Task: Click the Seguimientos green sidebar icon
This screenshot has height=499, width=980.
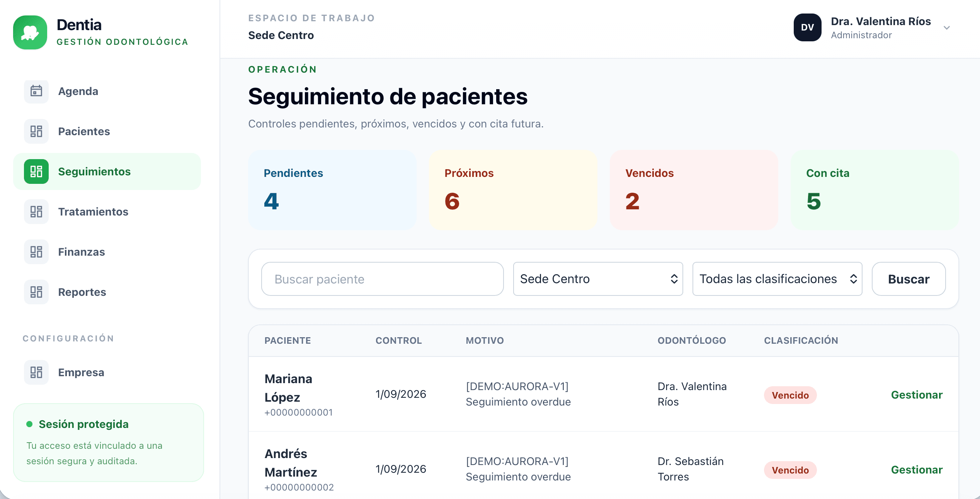Action: point(36,171)
